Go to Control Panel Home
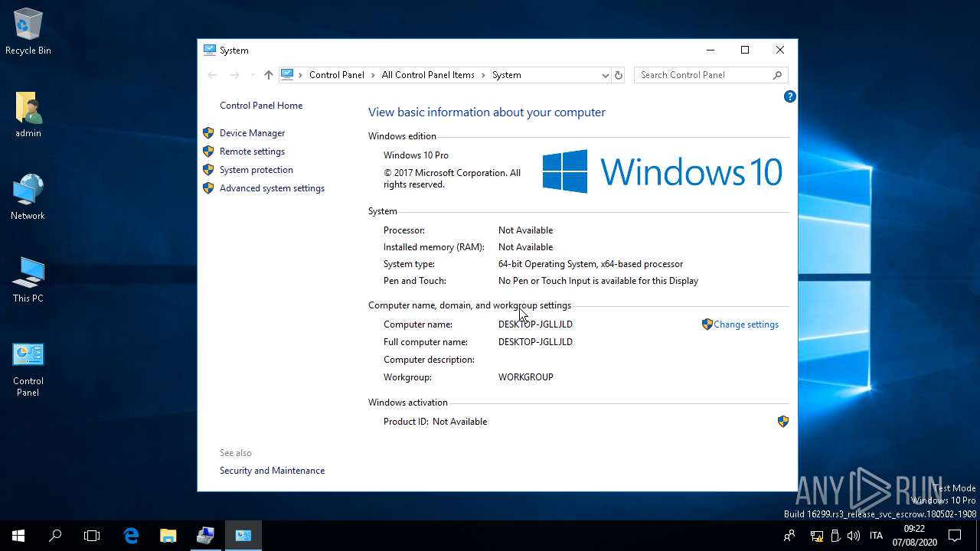This screenshot has height=551, width=980. [260, 106]
